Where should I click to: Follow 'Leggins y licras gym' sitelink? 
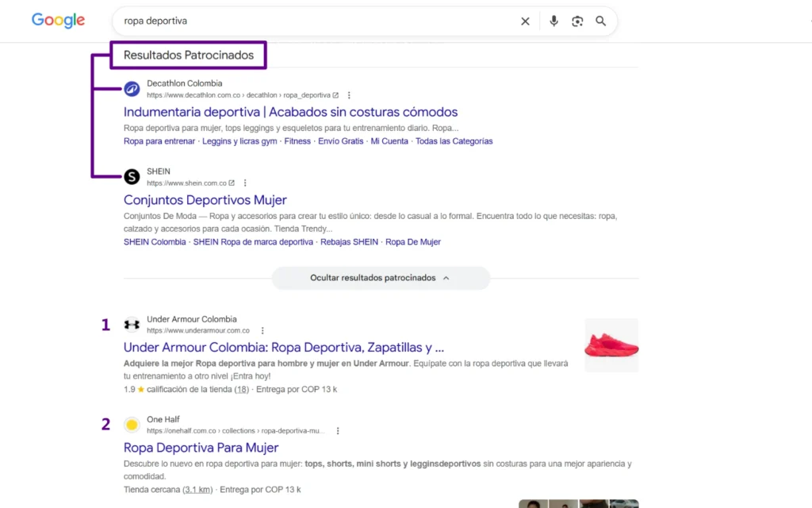click(239, 141)
